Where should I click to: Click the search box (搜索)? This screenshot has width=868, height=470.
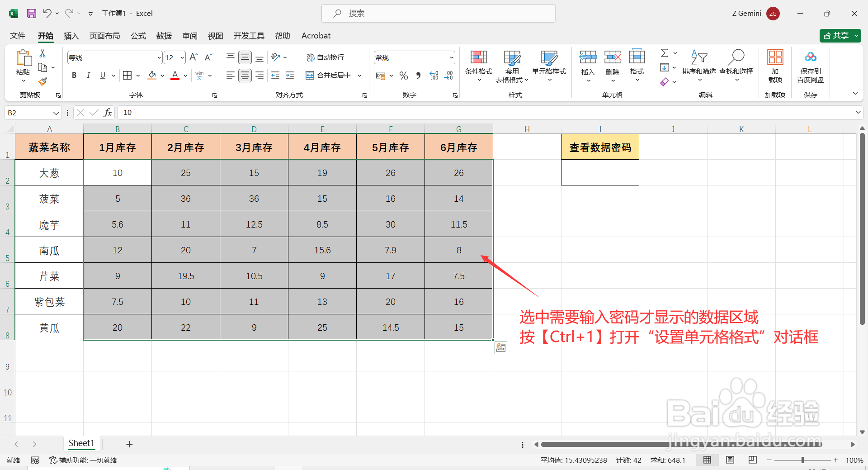pos(439,14)
